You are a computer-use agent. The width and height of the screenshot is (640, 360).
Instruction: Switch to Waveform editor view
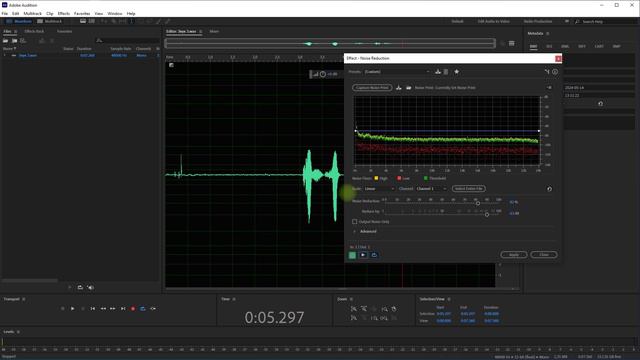tap(19, 21)
